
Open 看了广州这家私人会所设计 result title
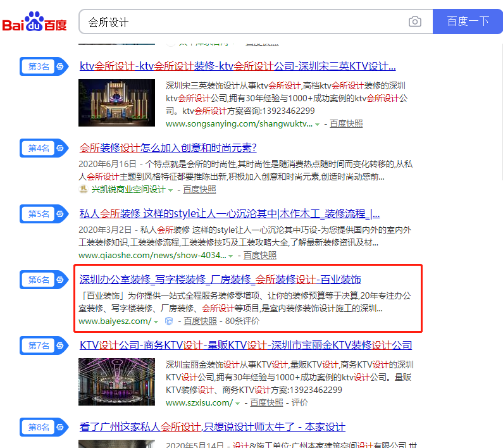(x=212, y=427)
